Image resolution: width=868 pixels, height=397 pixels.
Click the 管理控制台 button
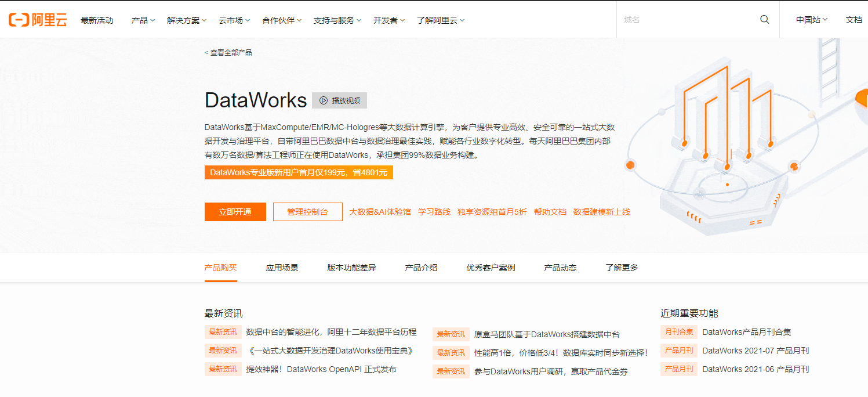(x=308, y=212)
